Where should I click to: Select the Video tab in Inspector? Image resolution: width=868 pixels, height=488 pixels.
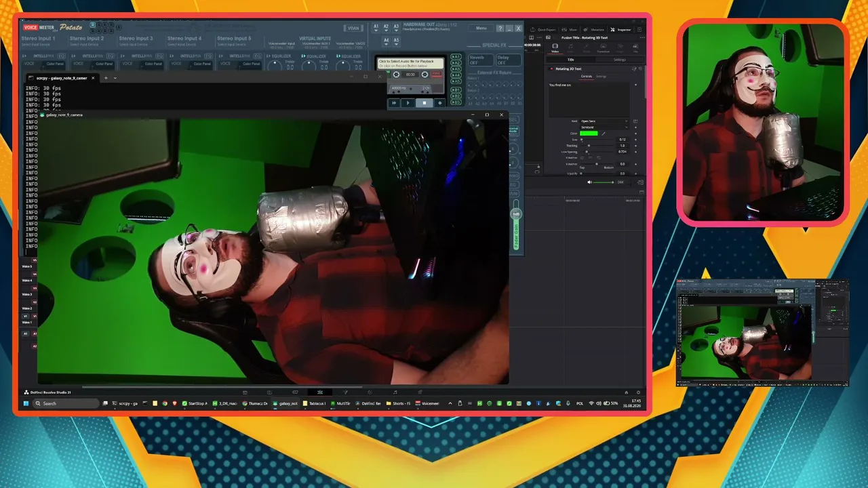tap(555, 47)
